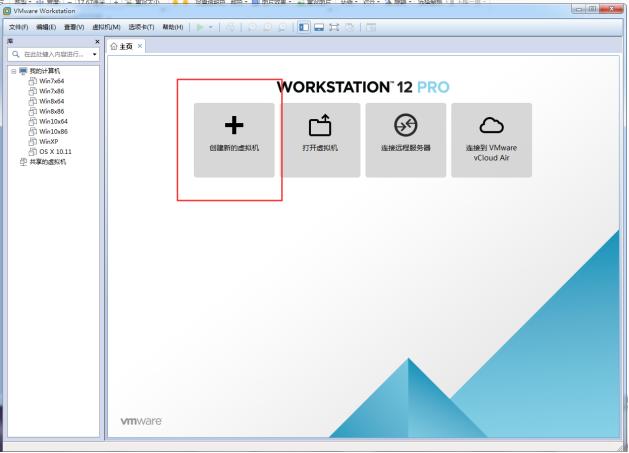Select 我的计算机 in the library
The image size is (629, 453).
coord(45,71)
